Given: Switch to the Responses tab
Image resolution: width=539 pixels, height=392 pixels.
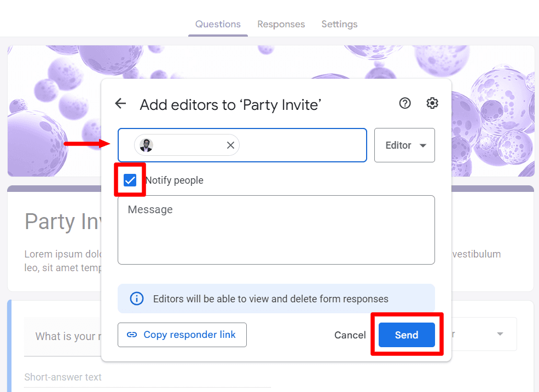Looking at the screenshot, I should click(281, 25).
